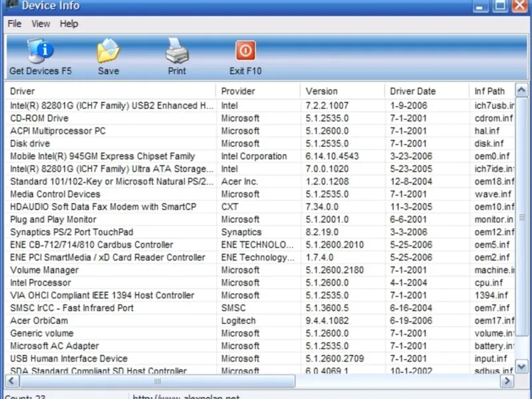
Task: Sort by the Provider column header
Action: click(x=258, y=91)
